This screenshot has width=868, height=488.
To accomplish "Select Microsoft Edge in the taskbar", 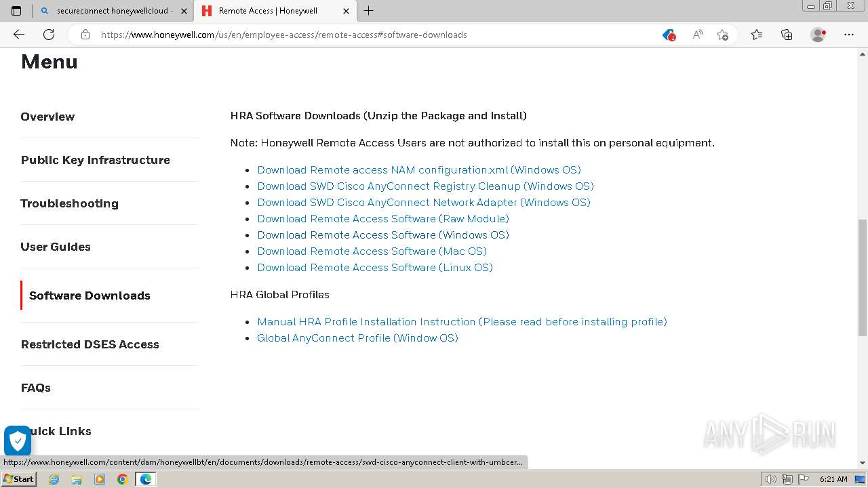I will click(x=146, y=479).
